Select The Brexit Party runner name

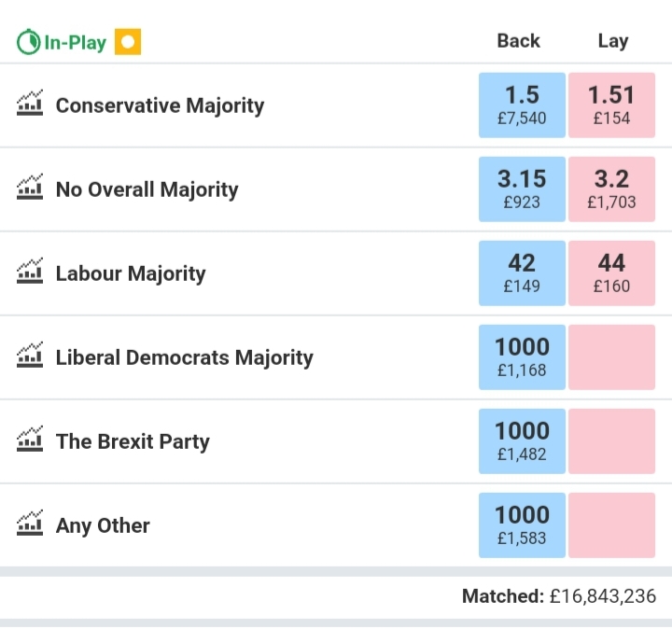tap(133, 442)
